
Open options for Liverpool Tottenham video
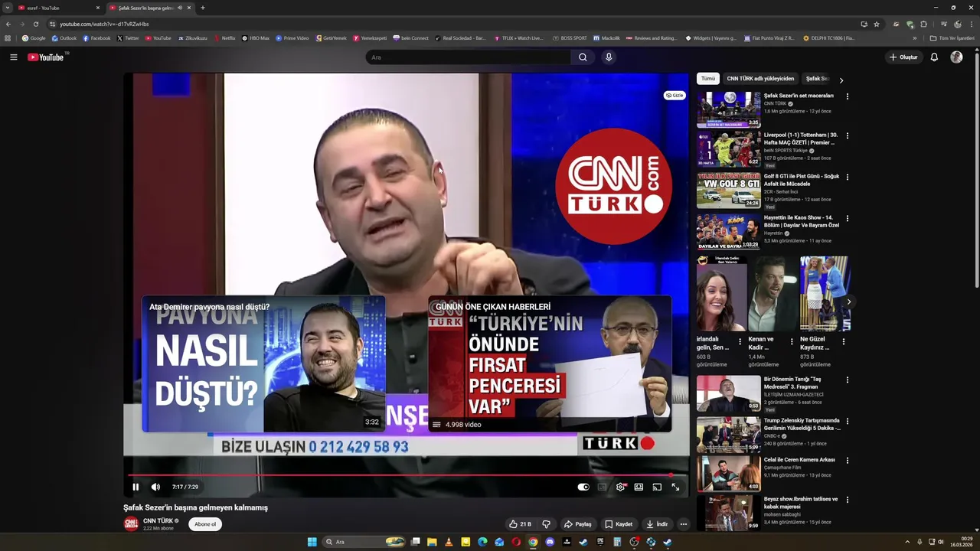(847, 136)
